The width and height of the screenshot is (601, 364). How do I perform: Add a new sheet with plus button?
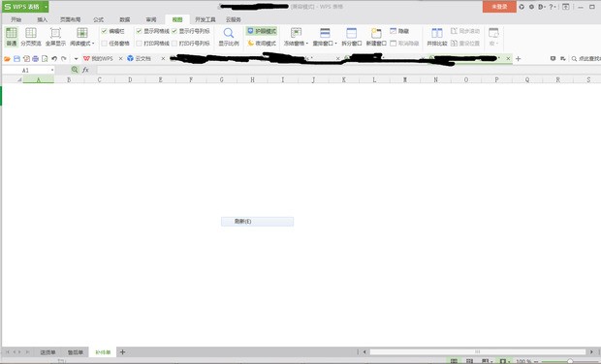(x=123, y=351)
